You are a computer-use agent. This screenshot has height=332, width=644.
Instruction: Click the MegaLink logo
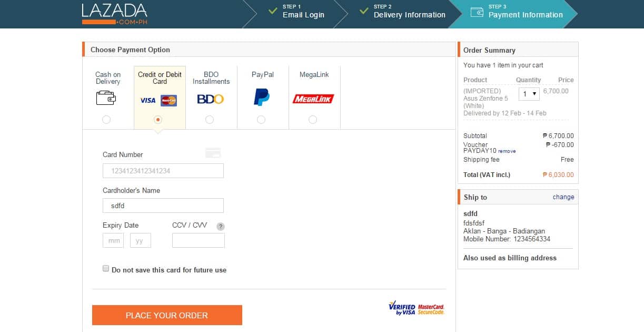(x=313, y=99)
